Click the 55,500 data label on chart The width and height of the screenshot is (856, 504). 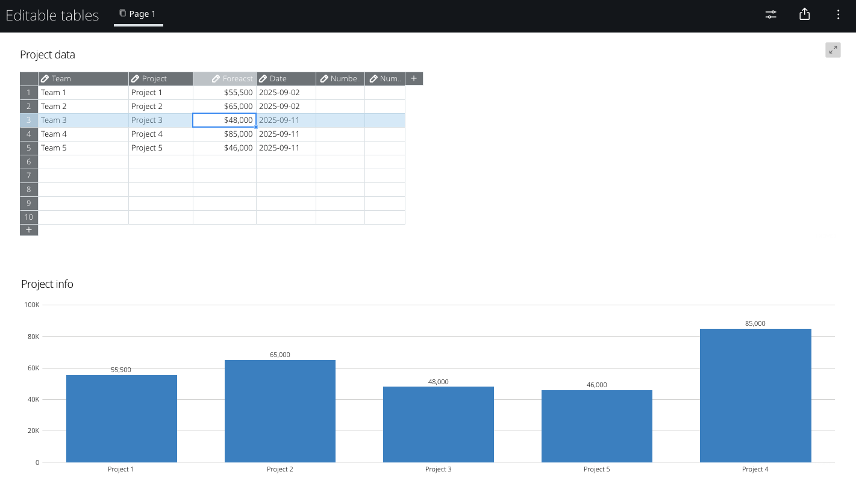tap(121, 370)
